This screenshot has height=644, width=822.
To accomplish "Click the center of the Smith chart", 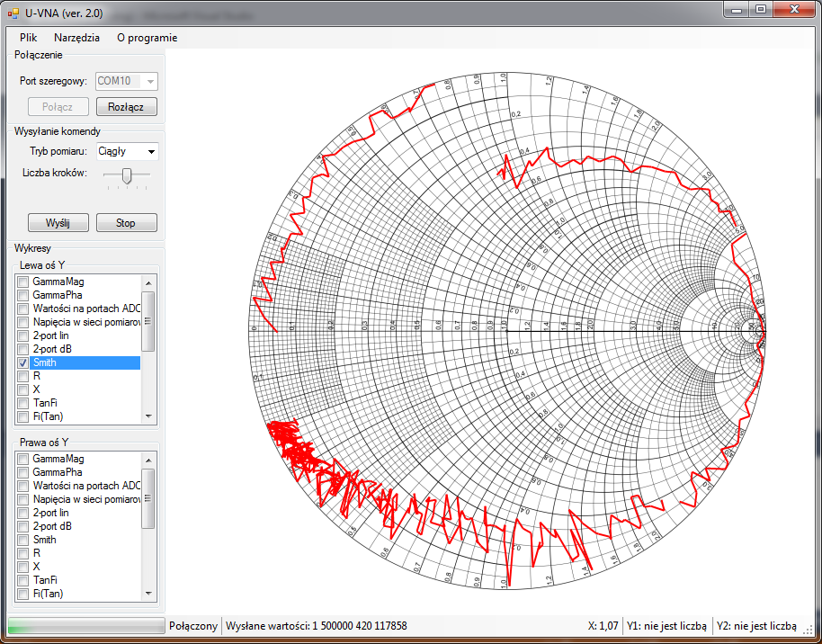I will (505, 333).
